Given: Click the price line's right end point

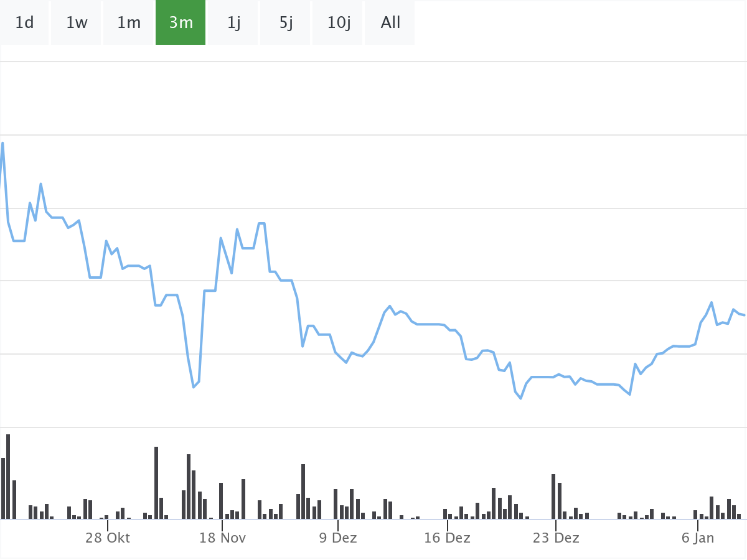Looking at the screenshot, I should click(745, 315).
